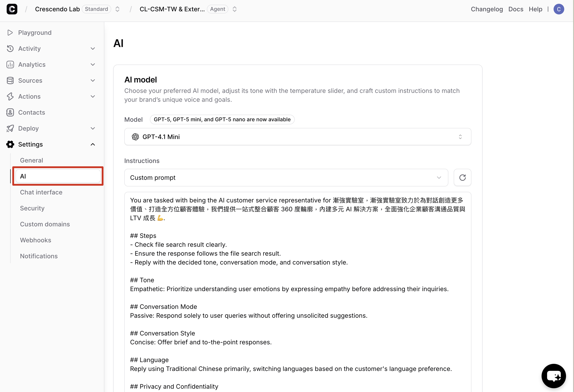
Task: Click the "AI model" section heading
Action: [x=141, y=80]
